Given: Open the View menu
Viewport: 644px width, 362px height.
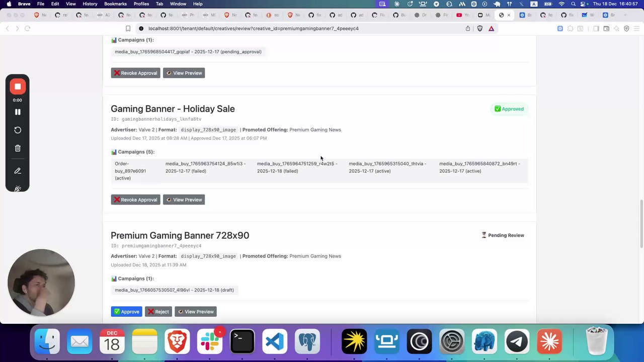Looking at the screenshot, I should pyautogui.click(x=71, y=4).
